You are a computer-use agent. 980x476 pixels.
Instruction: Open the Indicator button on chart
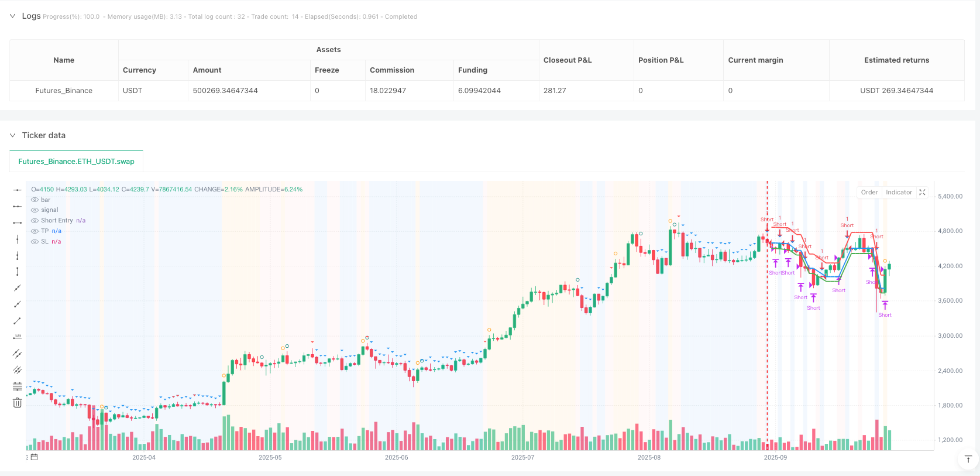(x=899, y=193)
